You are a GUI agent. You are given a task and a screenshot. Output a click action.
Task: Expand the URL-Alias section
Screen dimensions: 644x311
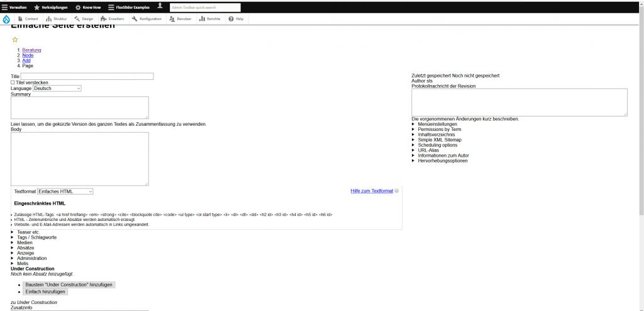click(x=428, y=150)
